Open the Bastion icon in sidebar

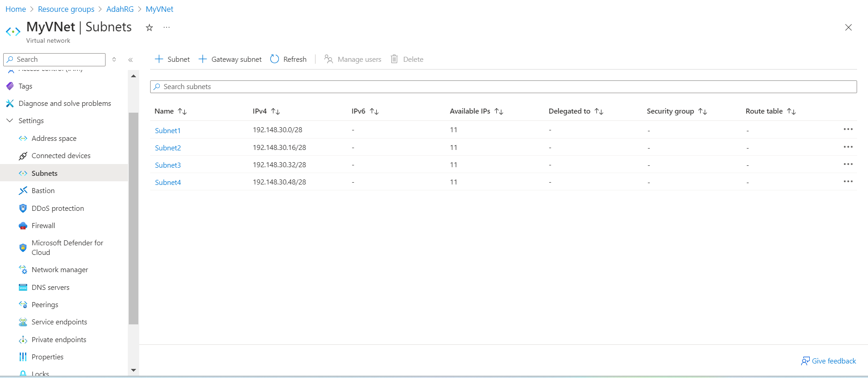pyautogui.click(x=23, y=191)
